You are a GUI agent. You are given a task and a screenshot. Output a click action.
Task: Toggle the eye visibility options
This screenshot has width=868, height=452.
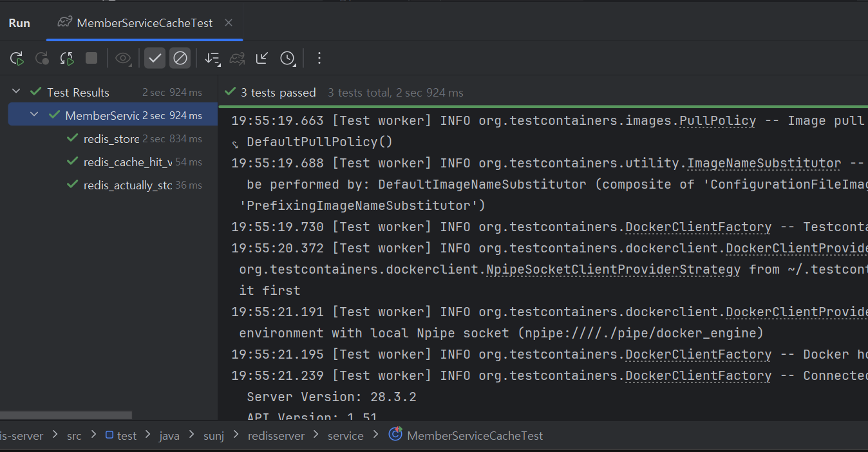point(122,59)
